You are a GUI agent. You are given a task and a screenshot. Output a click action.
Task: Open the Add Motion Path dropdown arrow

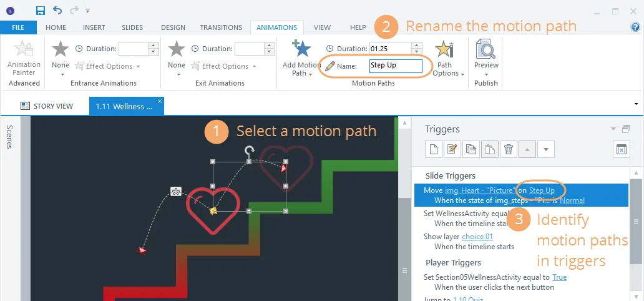(x=310, y=74)
